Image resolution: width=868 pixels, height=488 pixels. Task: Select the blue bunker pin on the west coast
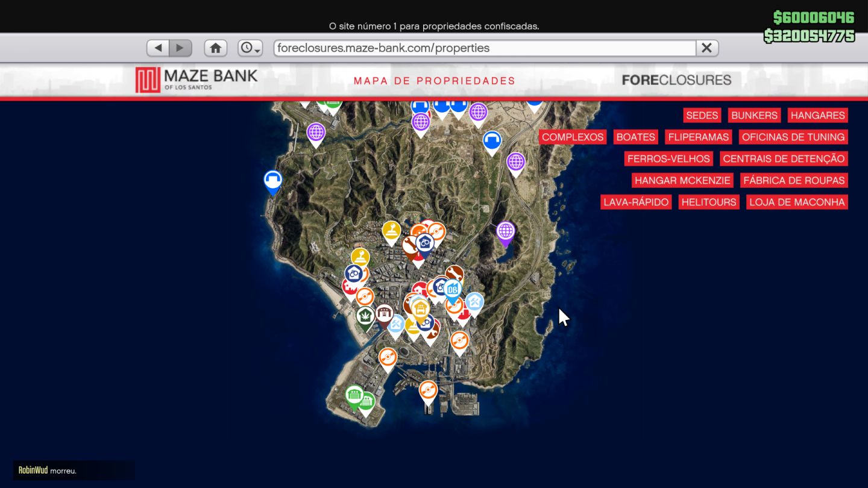[x=273, y=180]
